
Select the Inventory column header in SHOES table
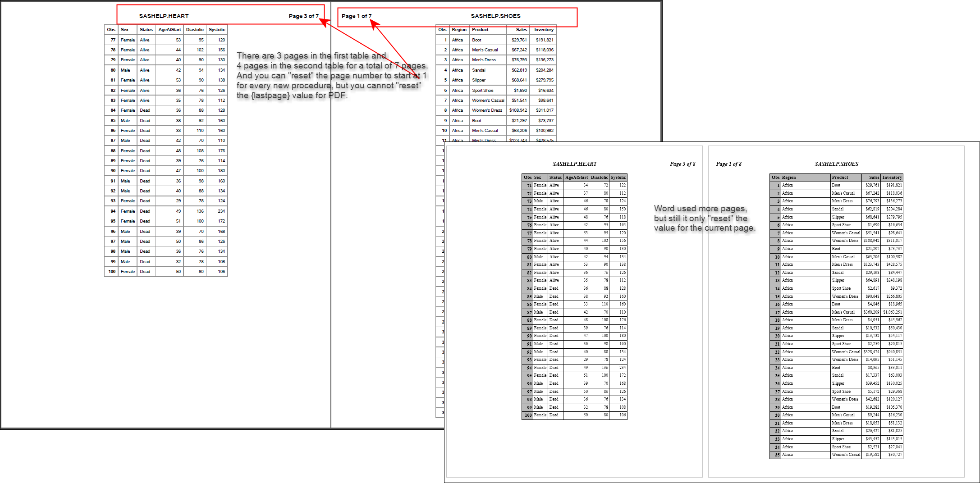tap(543, 29)
